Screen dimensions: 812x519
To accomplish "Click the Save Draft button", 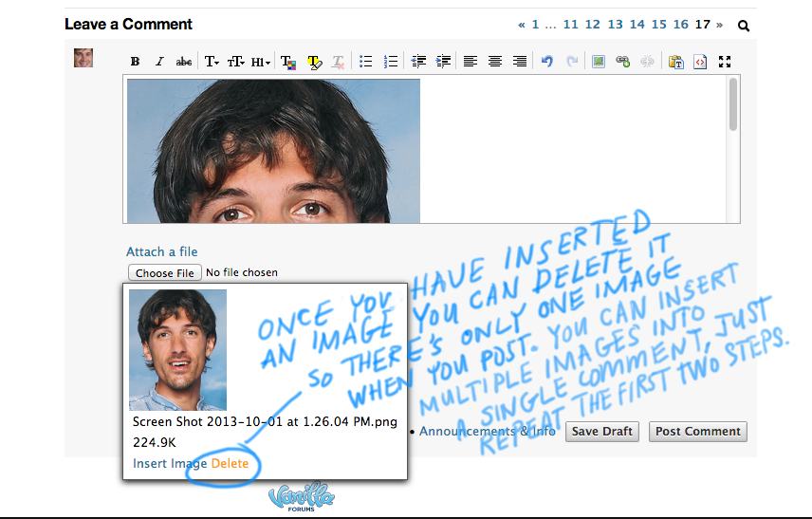I will tap(602, 432).
